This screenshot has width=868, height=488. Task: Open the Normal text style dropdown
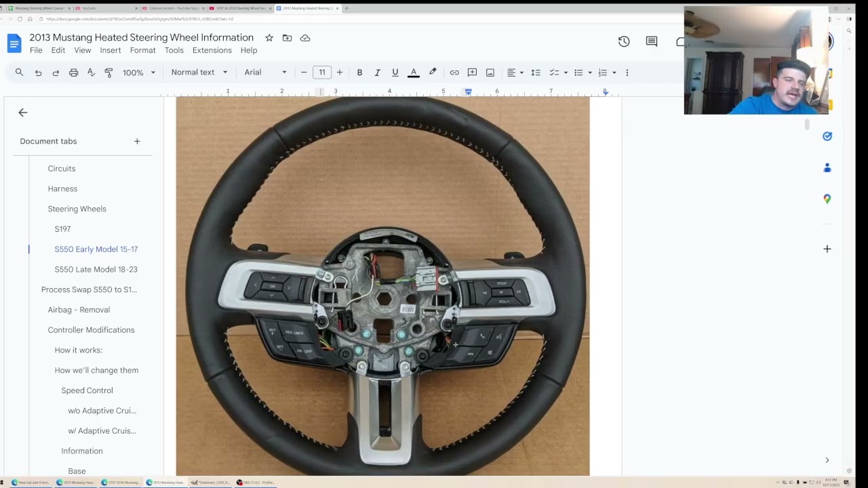199,73
